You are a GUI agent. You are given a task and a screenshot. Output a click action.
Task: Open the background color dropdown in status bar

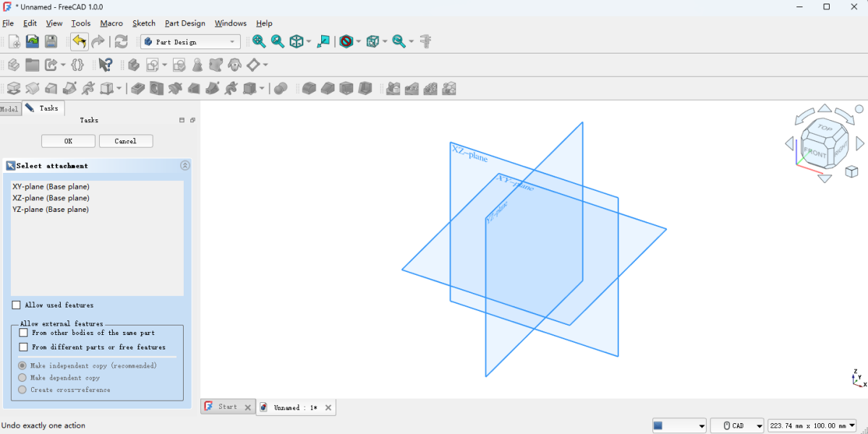[x=699, y=425]
